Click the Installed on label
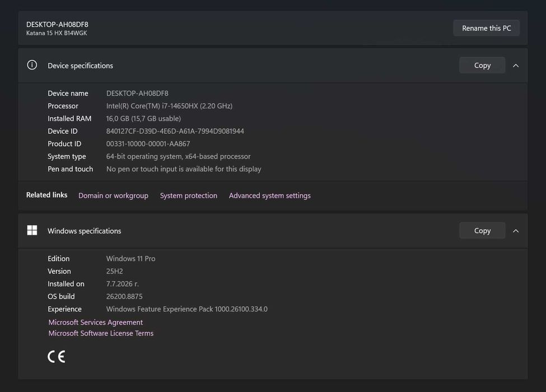 [66, 284]
